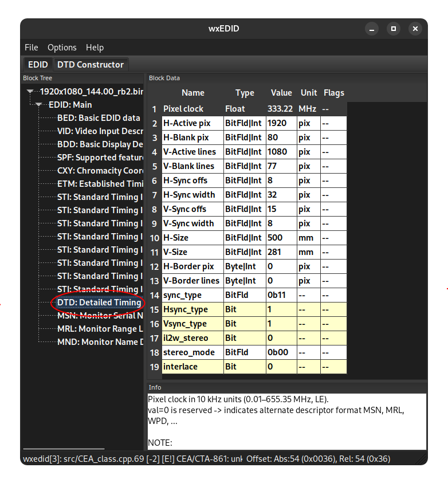Open the Help menu
Viewport: 448px width, 487px height.
coord(95,48)
